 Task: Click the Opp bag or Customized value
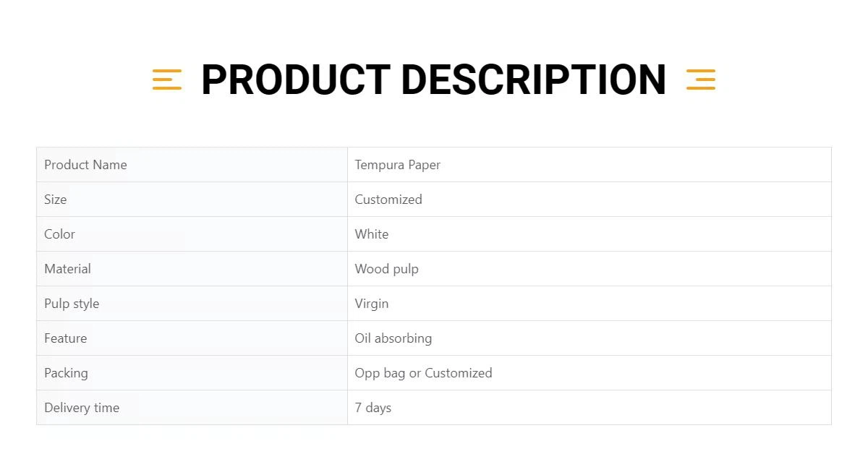[423, 373]
